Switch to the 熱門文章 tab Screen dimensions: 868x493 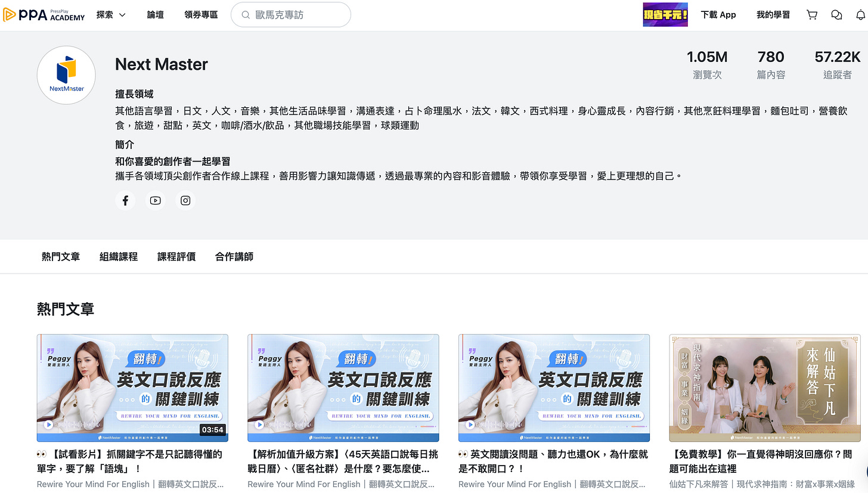click(x=61, y=256)
